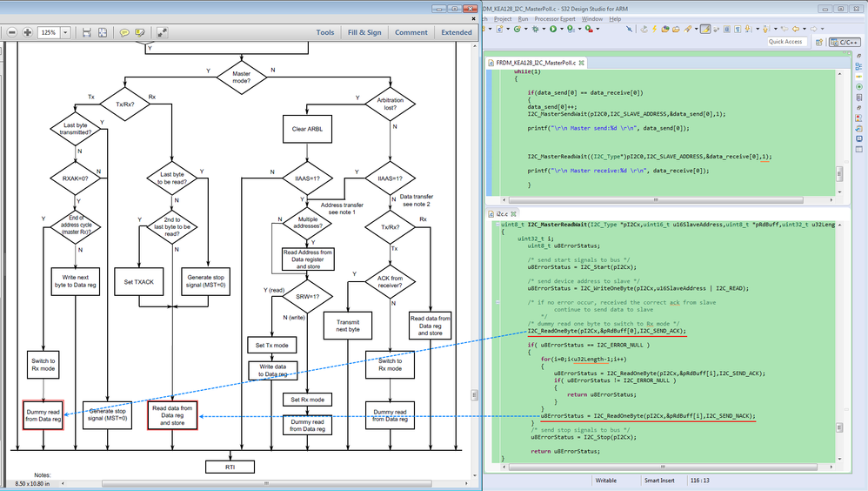Click the Next Annotation arrow icon
Viewport: 868px width, 491px height.
point(747,29)
